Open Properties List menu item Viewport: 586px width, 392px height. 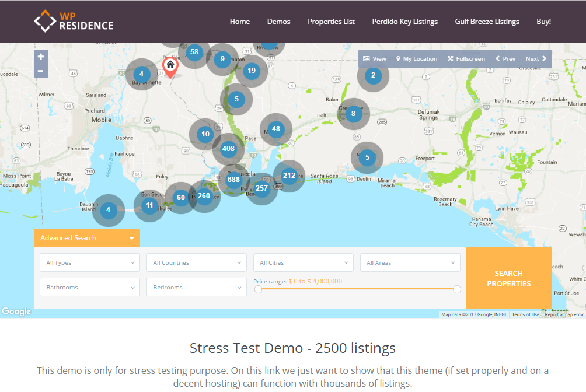331,22
